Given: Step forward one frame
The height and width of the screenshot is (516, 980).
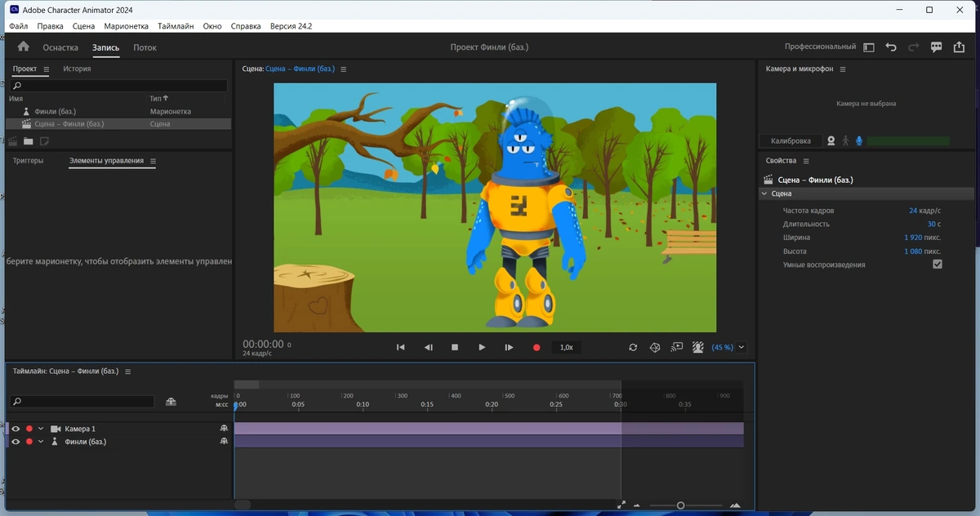Looking at the screenshot, I should coord(509,347).
